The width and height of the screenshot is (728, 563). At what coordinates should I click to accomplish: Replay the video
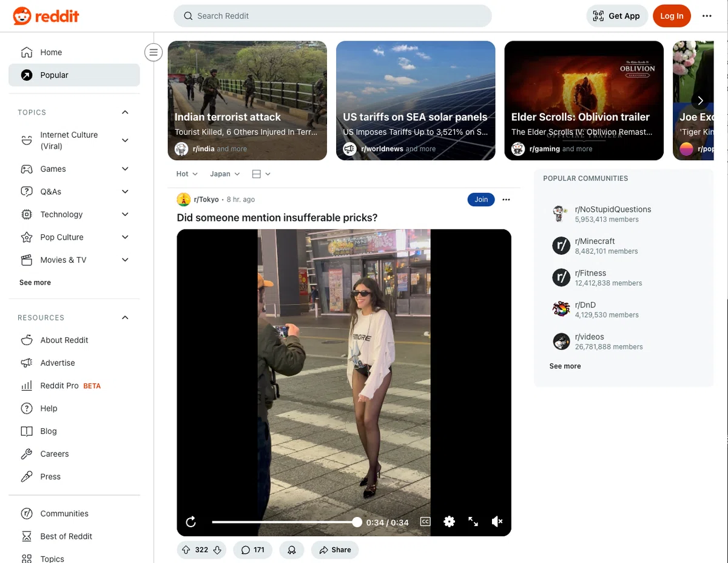point(190,522)
